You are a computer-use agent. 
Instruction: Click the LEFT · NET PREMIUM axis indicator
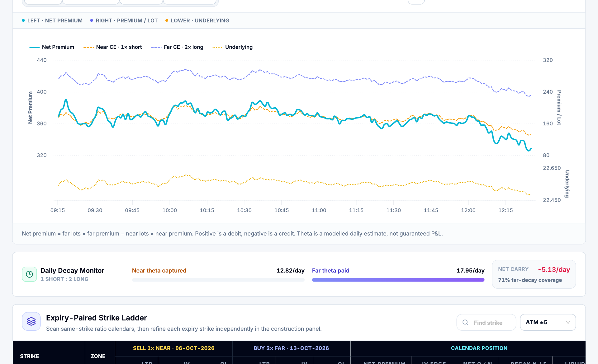52,21
